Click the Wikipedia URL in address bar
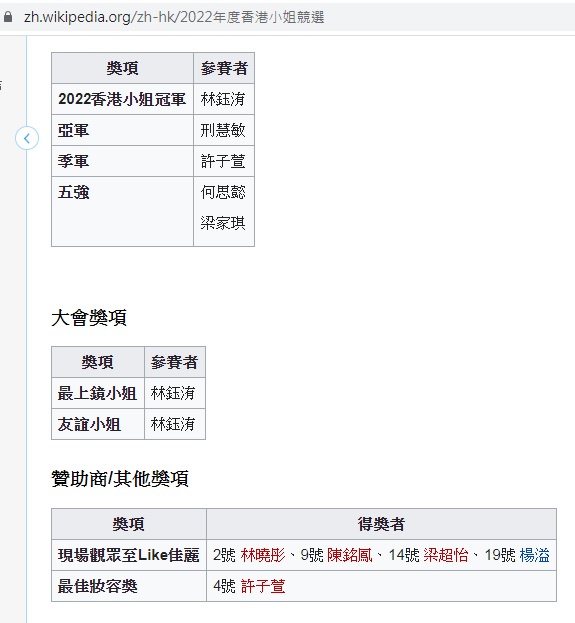575x623 pixels. click(174, 17)
